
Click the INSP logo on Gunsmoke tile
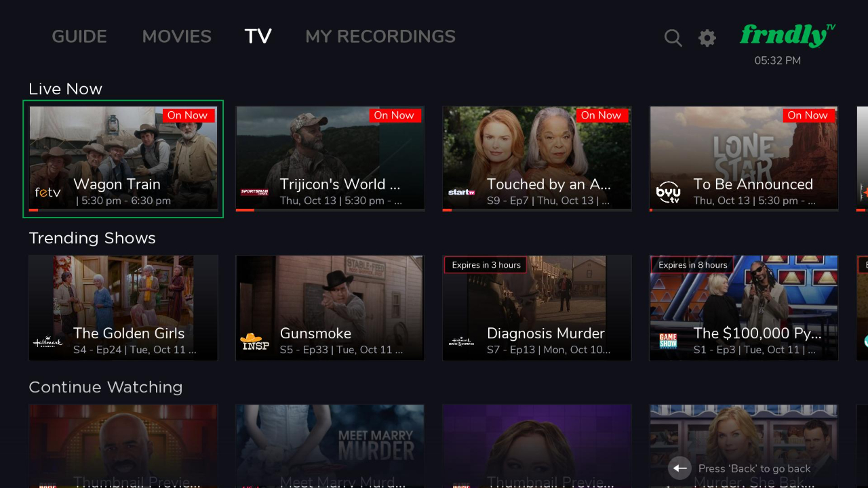coord(254,341)
